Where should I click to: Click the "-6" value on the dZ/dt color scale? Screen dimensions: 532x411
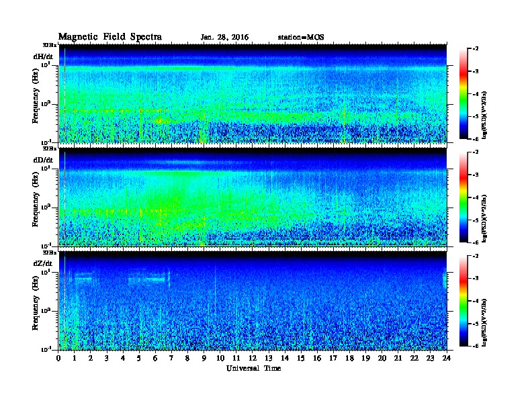tap(476, 346)
